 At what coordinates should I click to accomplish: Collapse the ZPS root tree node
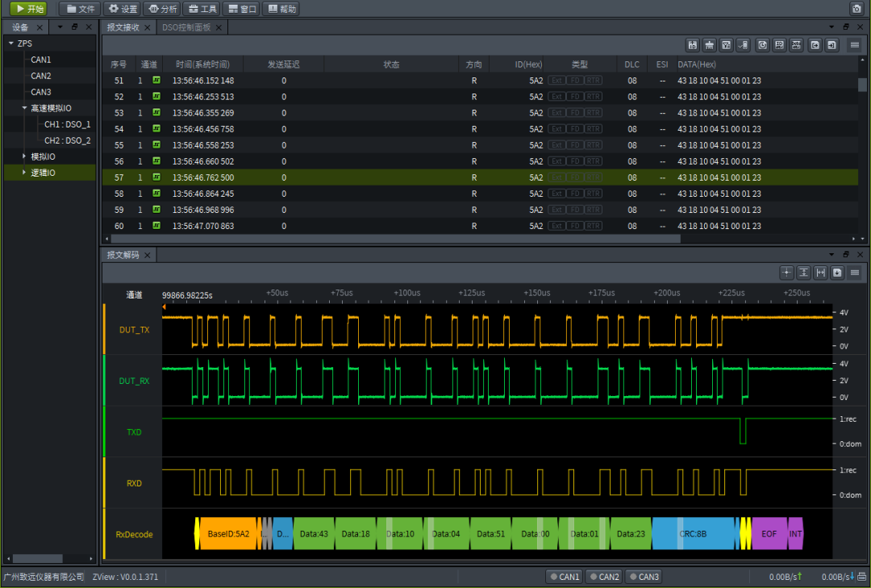10,43
